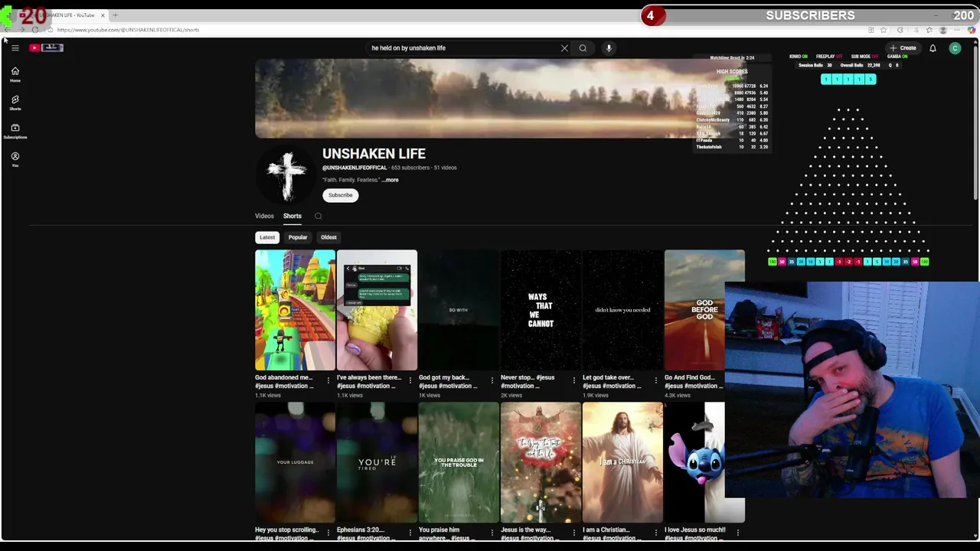980x551 pixels.
Task: Go back in the browser
Action: click(7, 30)
